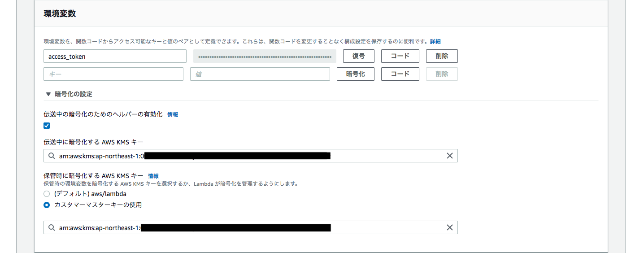The height and width of the screenshot is (253, 644).
Task: Select カスタマーマスターキーの使用 radio option
Action: click(x=47, y=205)
